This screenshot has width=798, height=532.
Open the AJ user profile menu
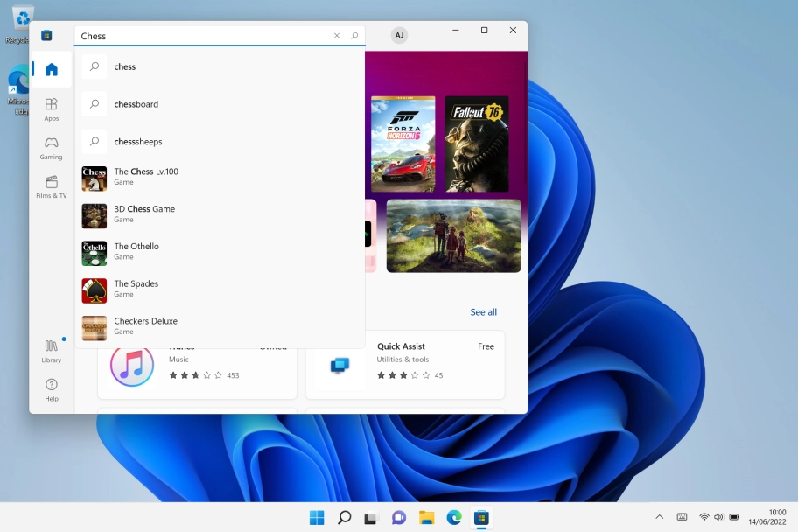coord(399,36)
